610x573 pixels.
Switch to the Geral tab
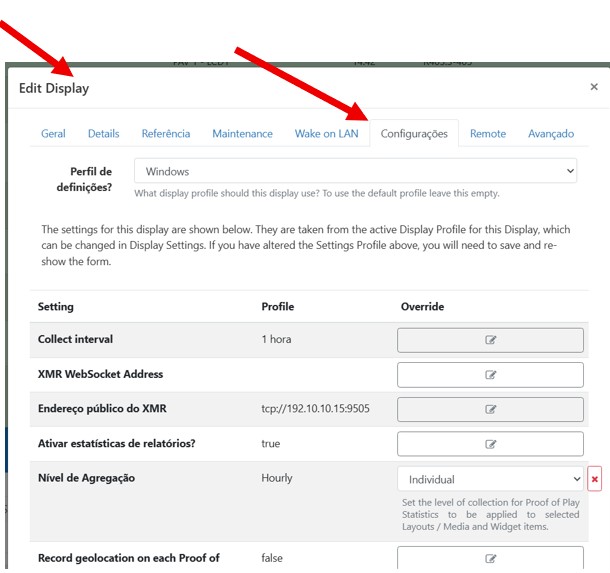pyautogui.click(x=53, y=133)
